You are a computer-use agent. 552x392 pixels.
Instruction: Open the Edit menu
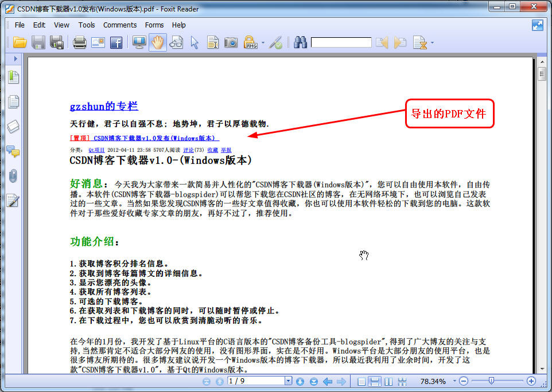point(39,25)
